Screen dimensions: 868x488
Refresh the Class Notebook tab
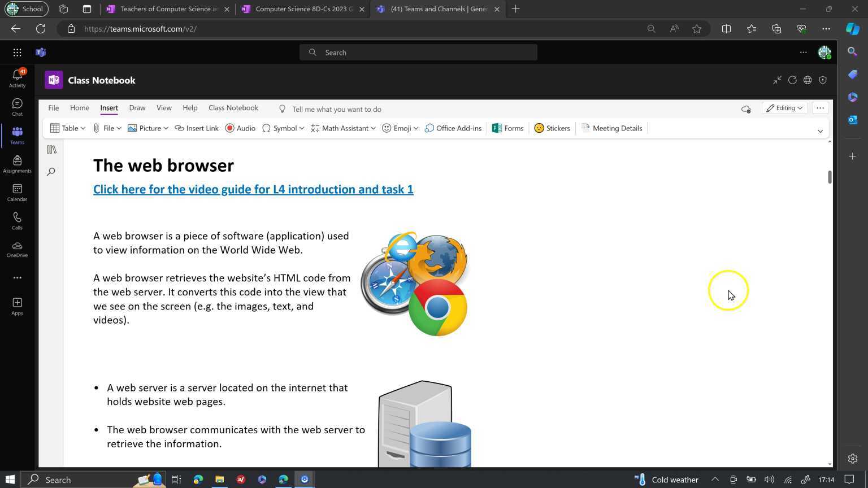point(792,80)
